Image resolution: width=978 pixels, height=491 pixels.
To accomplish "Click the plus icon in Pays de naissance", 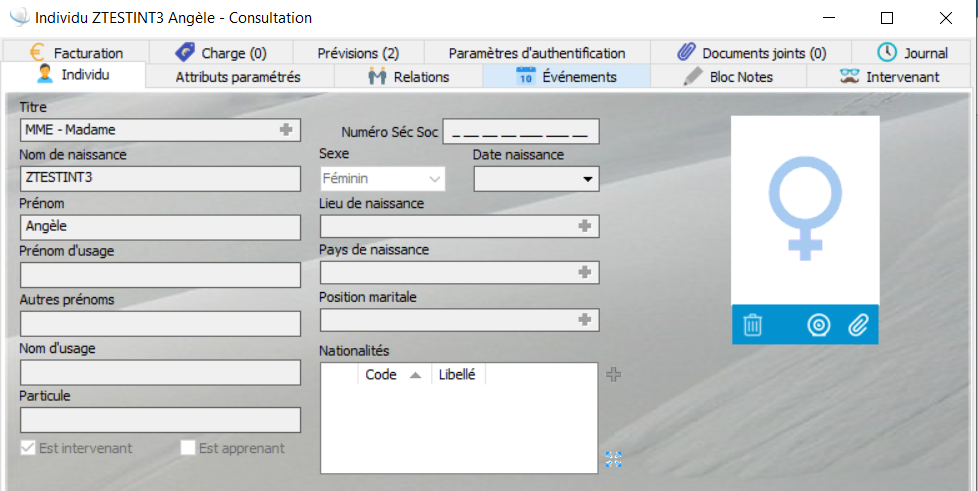I will click(585, 272).
